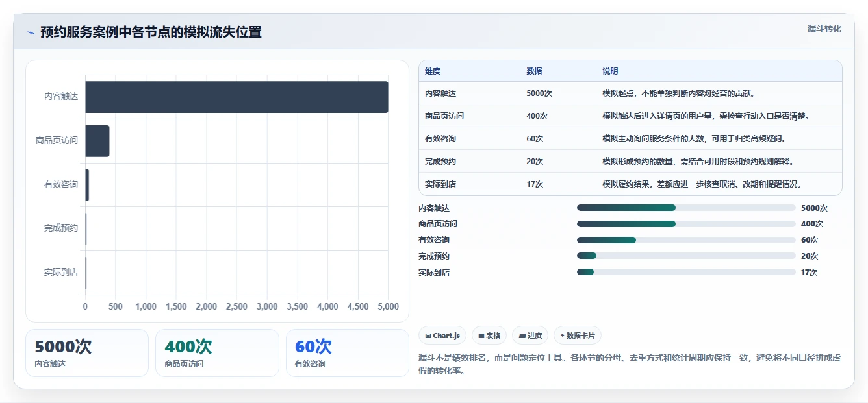This screenshot has height=403, width=868.
Task: Click table value 400次
Action: click(x=537, y=116)
